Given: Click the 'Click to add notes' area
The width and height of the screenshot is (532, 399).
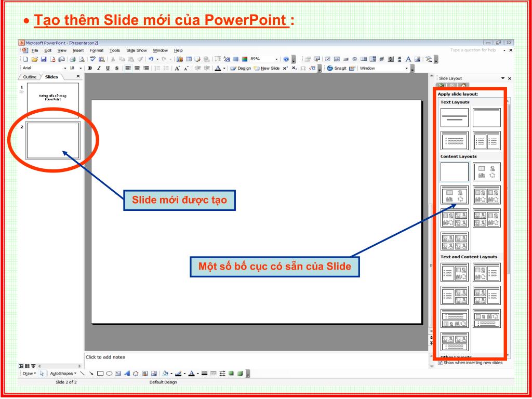Looking at the screenshot, I should pos(256,361).
